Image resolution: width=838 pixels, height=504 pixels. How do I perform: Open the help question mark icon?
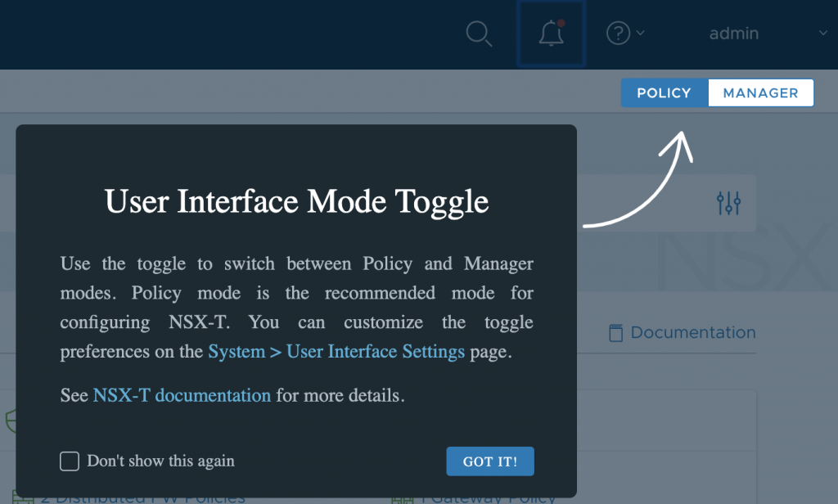coord(618,34)
